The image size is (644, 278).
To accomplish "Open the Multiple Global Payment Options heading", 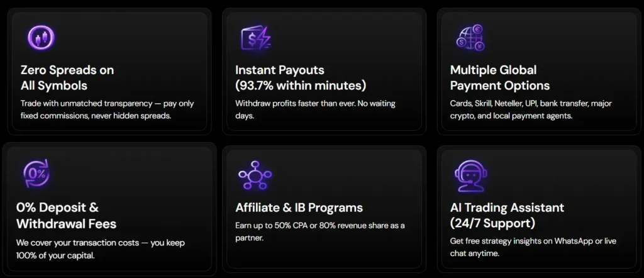I will pyautogui.click(x=499, y=77).
